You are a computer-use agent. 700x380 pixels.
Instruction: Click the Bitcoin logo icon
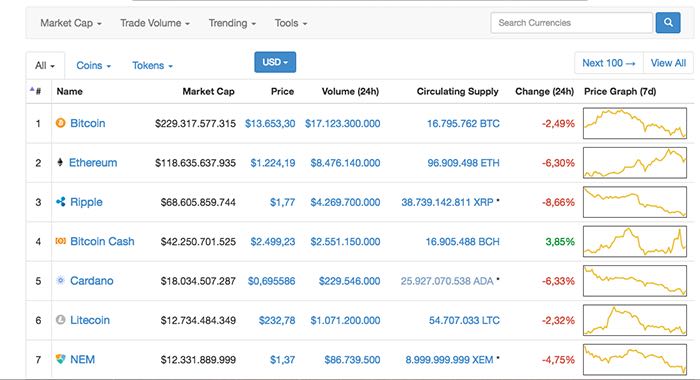point(60,123)
